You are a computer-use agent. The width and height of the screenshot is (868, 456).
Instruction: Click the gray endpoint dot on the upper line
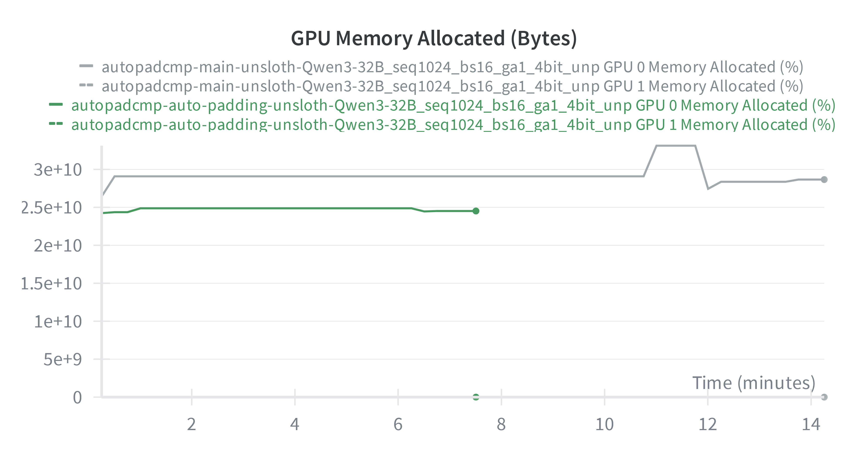point(824,180)
